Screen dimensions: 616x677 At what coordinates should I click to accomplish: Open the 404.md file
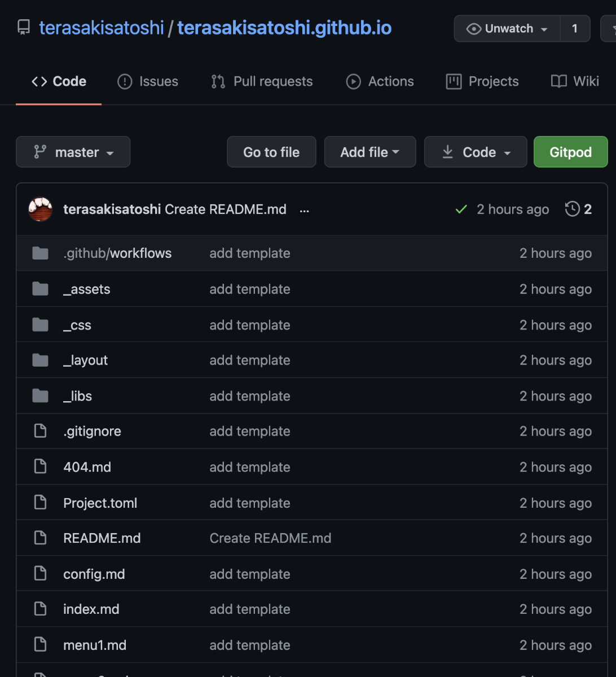[87, 467]
